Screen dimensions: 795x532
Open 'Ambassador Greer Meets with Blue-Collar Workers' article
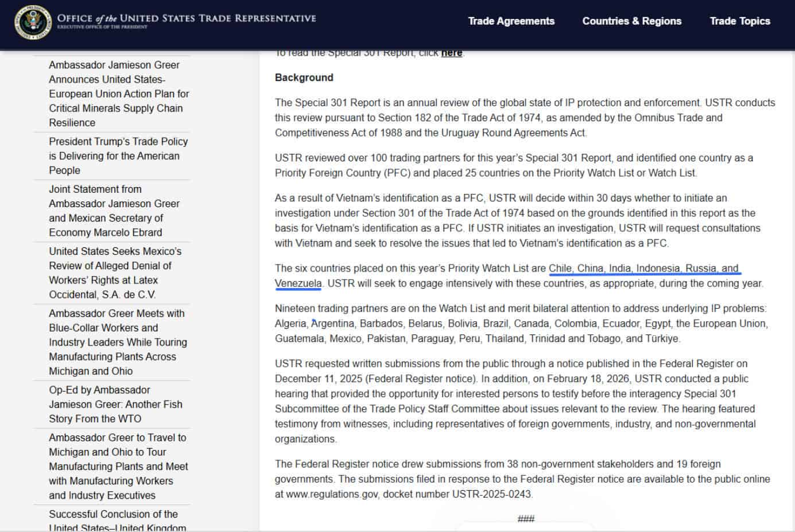click(118, 342)
